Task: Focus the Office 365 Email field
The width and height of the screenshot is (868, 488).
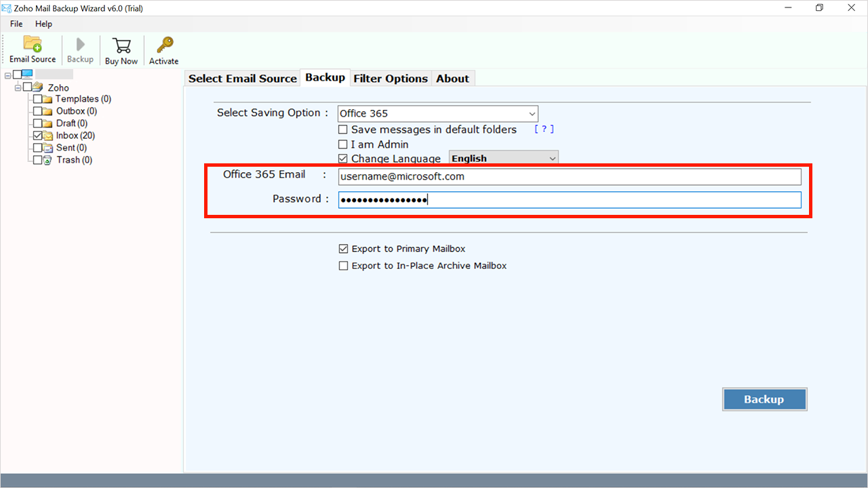Action: [570, 176]
